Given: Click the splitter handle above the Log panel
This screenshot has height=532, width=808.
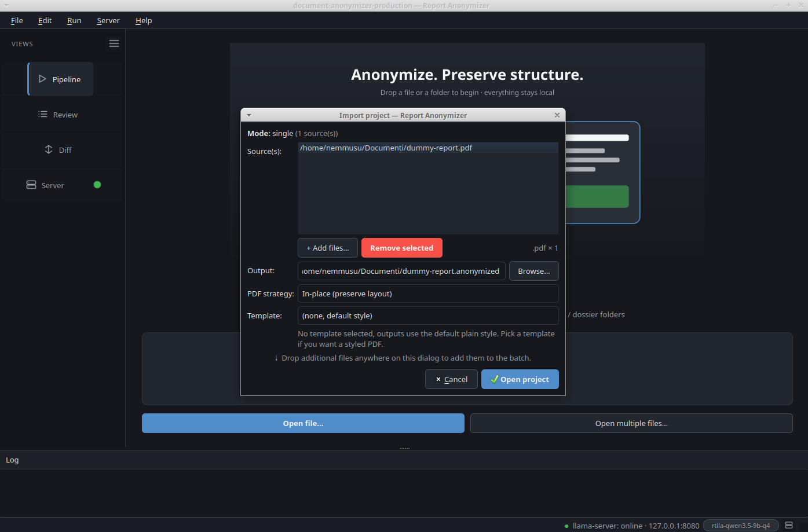Looking at the screenshot, I should (x=404, y=448).
